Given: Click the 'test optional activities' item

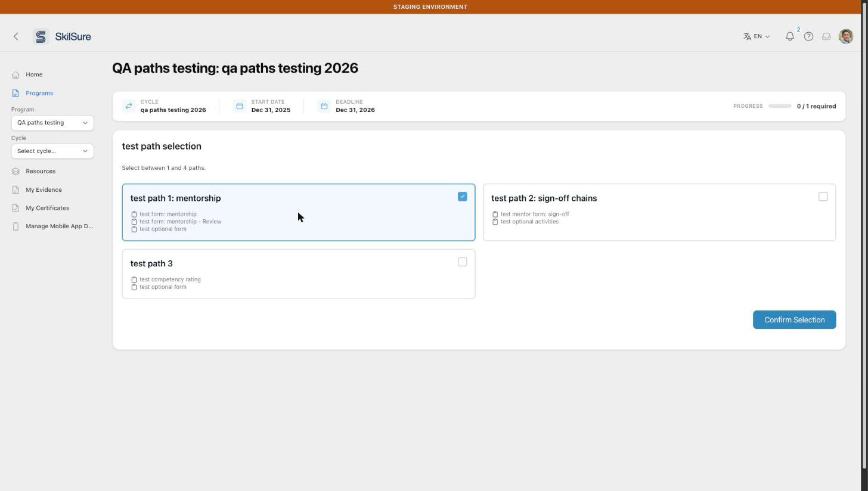Looking at the screenshot, I should click(x=529, y=222).
